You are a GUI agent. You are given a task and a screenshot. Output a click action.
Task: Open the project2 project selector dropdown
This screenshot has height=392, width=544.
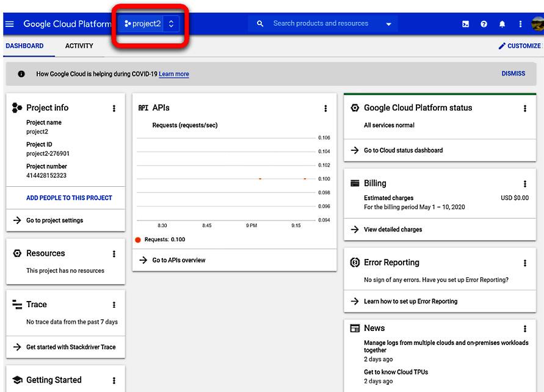tap(148, 24)
